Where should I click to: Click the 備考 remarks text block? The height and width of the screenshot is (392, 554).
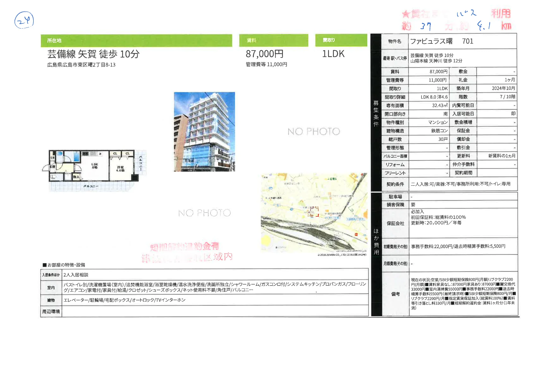coord(463,294)
